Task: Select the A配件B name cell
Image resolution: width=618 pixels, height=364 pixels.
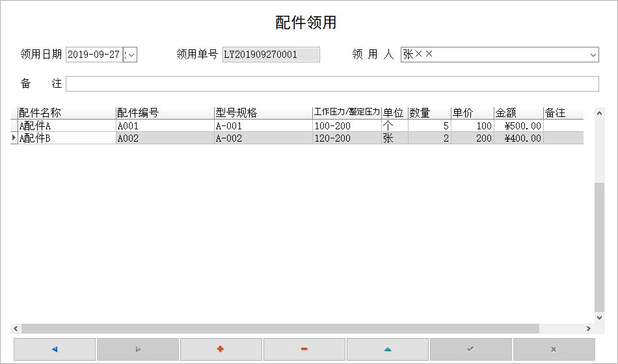Action: tap(67, 138)
